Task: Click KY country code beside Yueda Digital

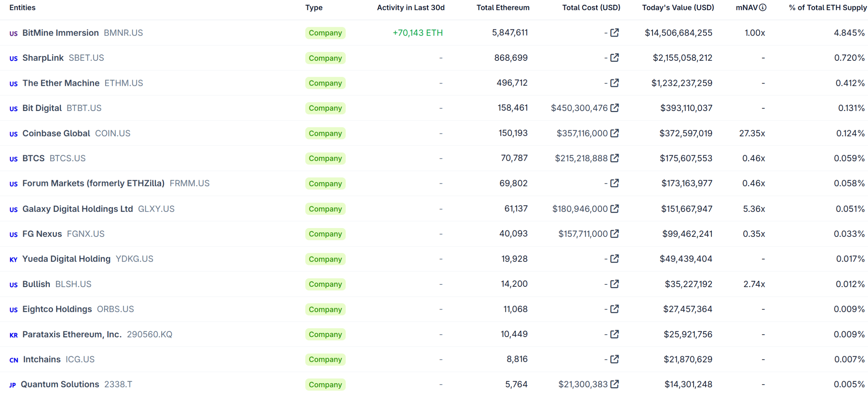Action: [x=14, y=260]
